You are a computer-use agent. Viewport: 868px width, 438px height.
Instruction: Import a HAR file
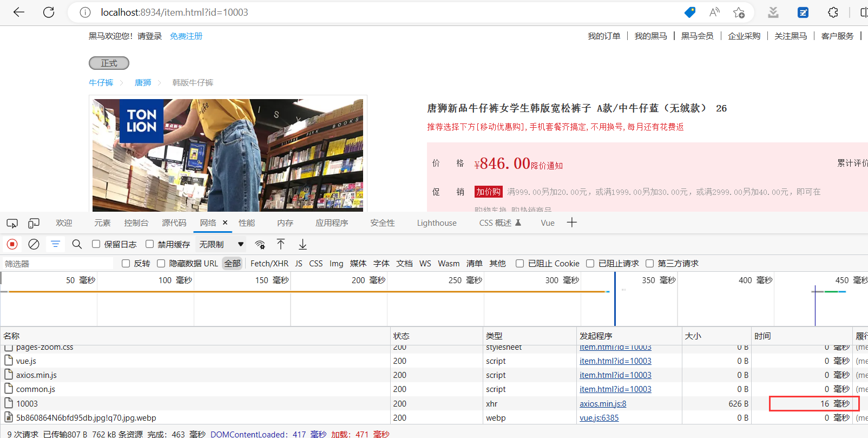click(x=281, y=244)
